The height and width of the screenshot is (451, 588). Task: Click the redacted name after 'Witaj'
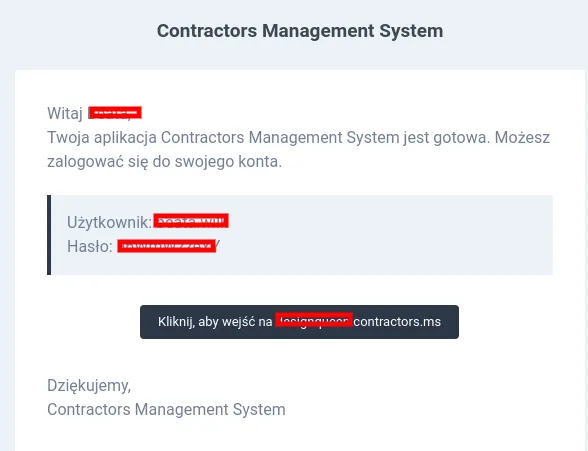115,112
